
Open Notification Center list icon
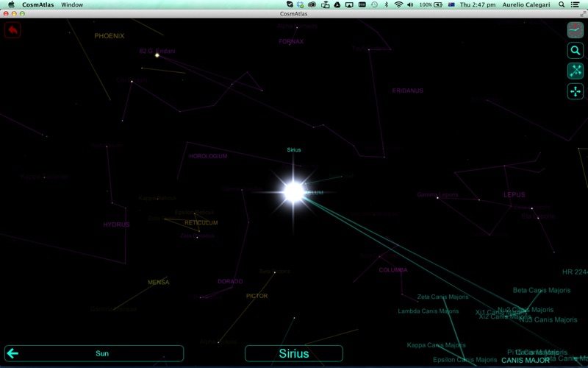[575, 4]
